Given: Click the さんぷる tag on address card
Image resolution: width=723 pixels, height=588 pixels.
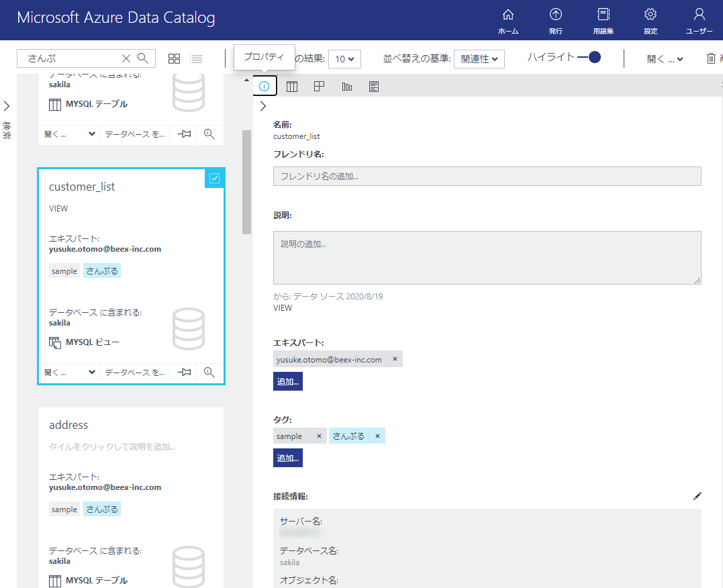Looking at the screenshot, I should 102,509.
